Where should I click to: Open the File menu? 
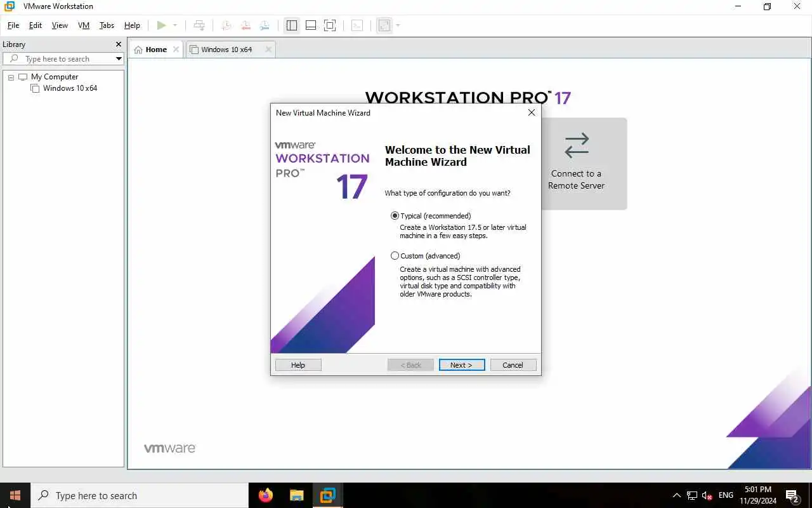13,25
